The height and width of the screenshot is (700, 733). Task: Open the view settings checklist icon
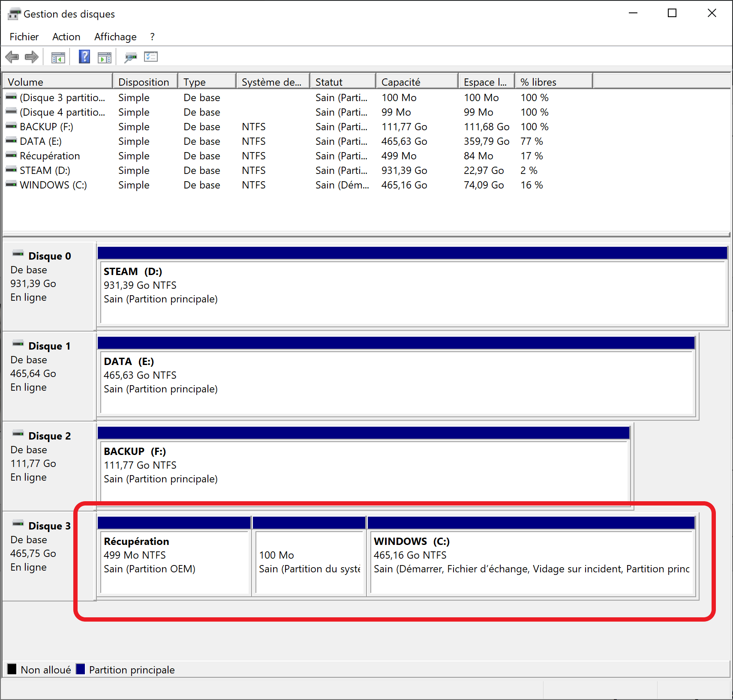[x=151, y=57]
